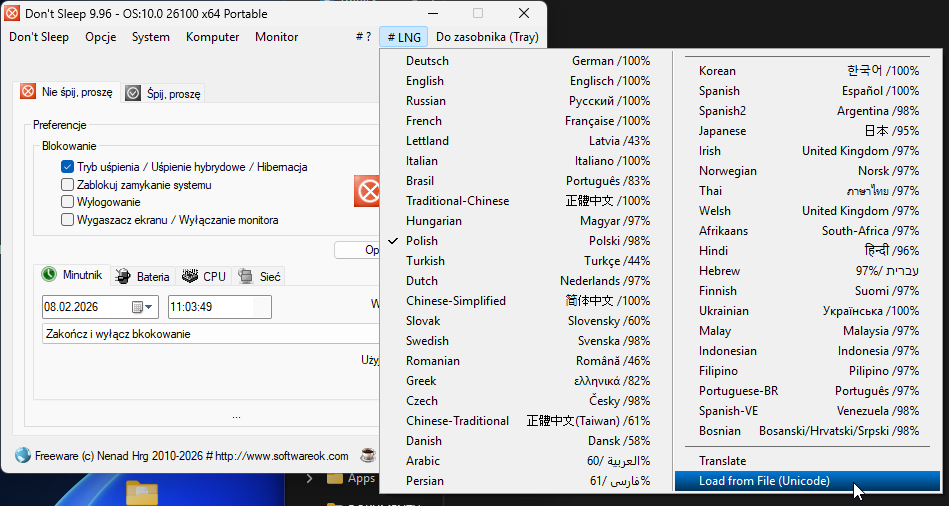Open the Opcje menu
The height and width of the screenshot is (506, 949).
point(100,37)
